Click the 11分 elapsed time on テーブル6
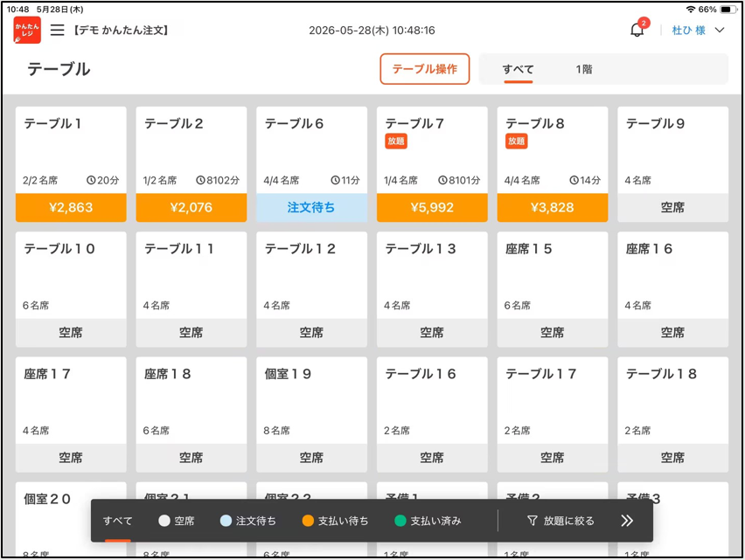 [345, 180]
